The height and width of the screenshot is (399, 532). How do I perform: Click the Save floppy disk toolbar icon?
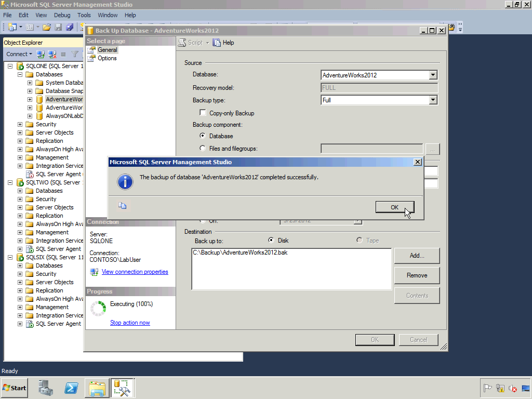point(58,27)
